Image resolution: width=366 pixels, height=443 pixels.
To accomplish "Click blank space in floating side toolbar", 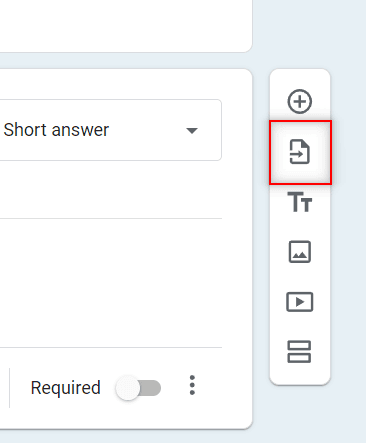I will click(300, 375).
